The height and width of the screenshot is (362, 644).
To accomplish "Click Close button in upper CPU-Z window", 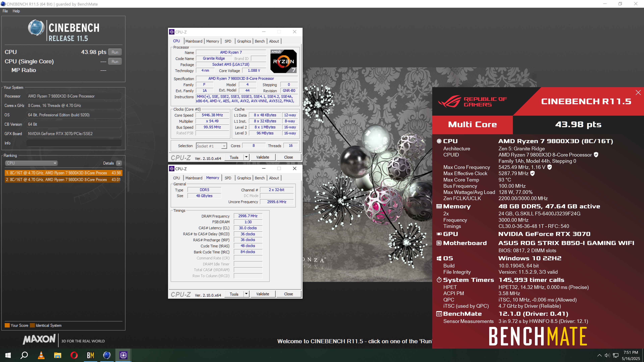I will [288, 157].
